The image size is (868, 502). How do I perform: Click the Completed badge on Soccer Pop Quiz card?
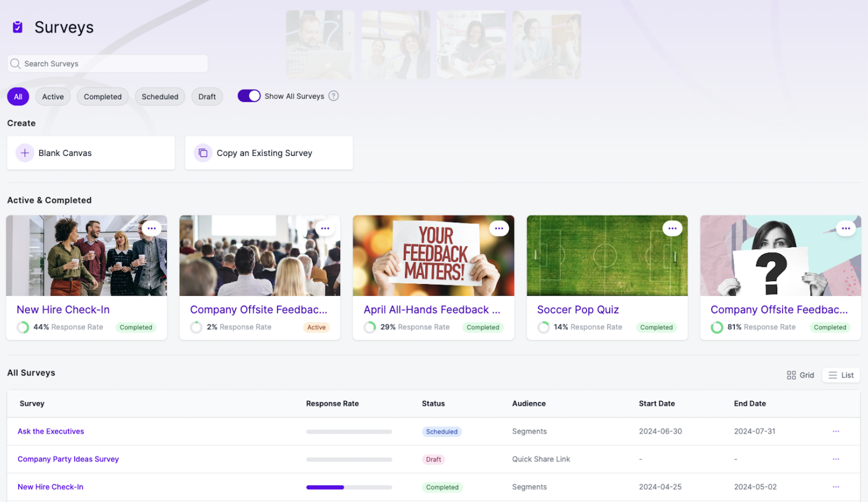[x=656, y=327]
